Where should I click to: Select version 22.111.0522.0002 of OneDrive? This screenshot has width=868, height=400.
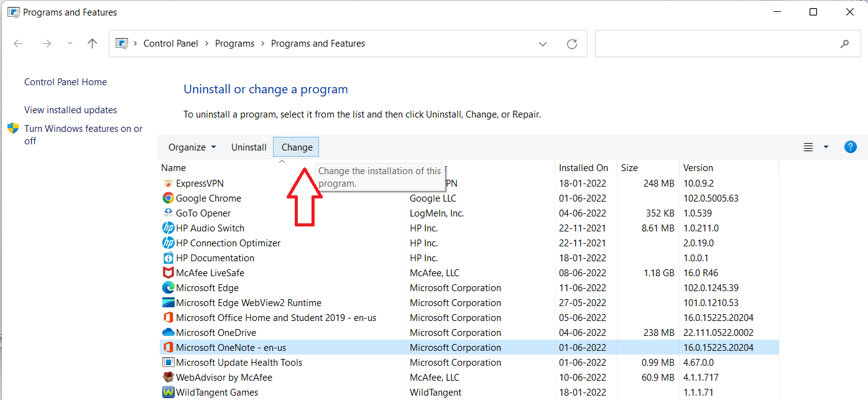click(718, 333)
